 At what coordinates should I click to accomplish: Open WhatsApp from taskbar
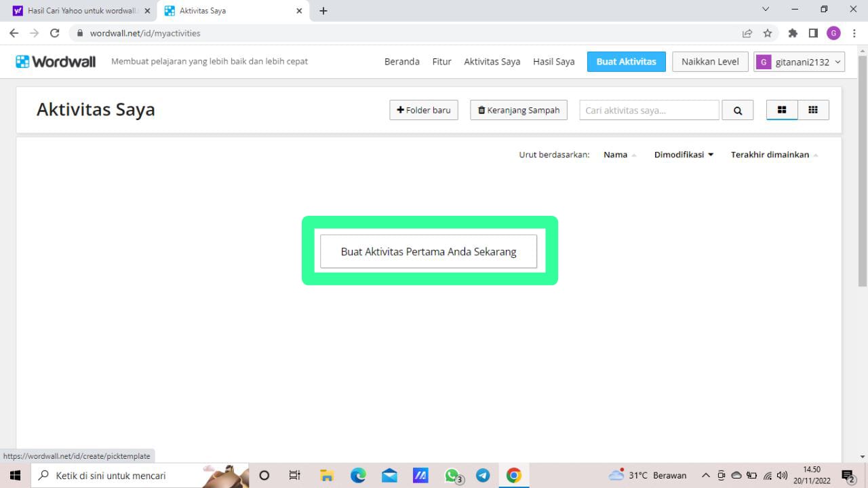pos(452,475)
